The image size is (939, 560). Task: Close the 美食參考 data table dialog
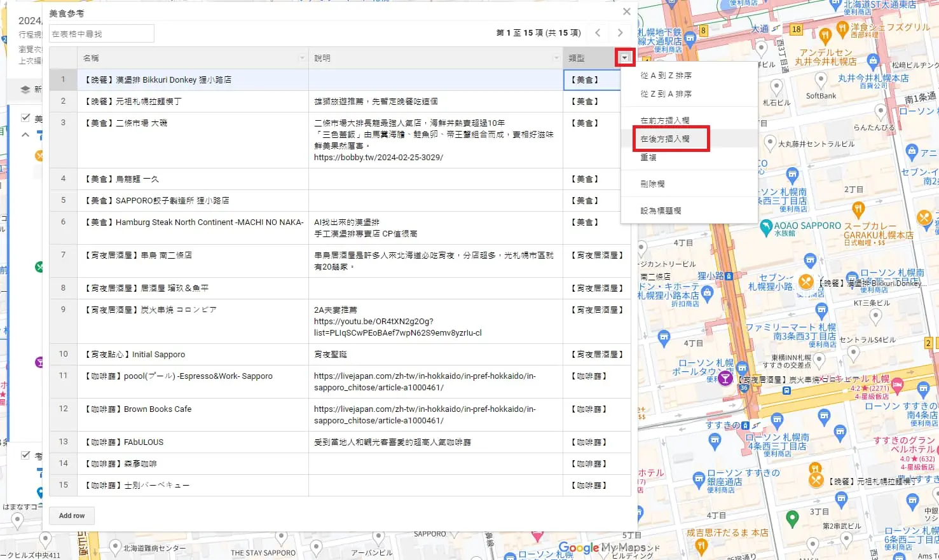627,11
